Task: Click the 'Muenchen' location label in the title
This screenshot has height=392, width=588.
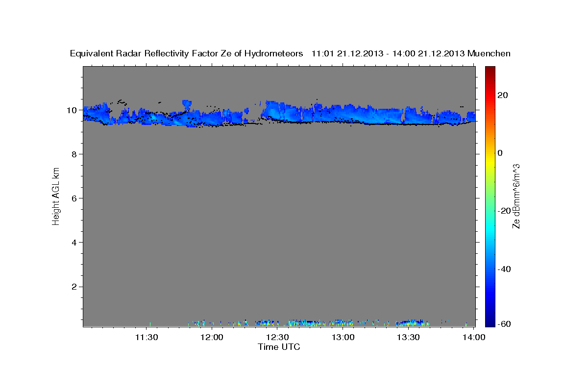Action: [x=489, y=53]
